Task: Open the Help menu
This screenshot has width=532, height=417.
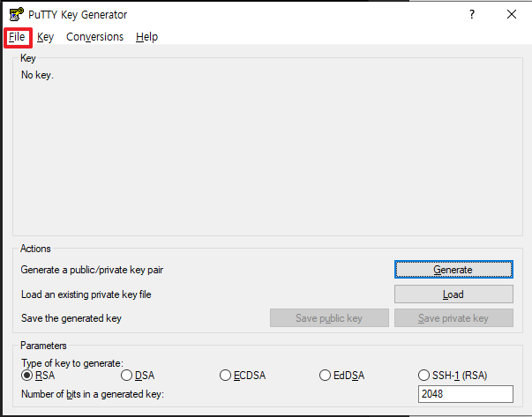Action: click(x=147, y=37)
